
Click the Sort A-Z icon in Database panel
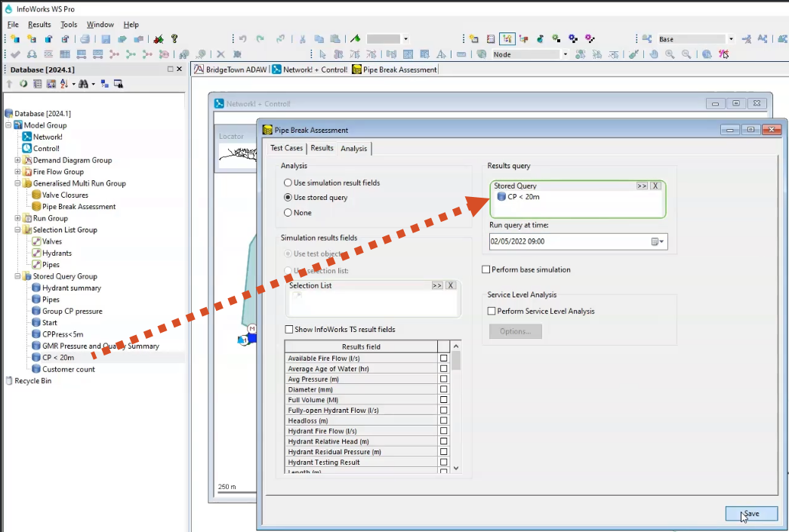64,84
